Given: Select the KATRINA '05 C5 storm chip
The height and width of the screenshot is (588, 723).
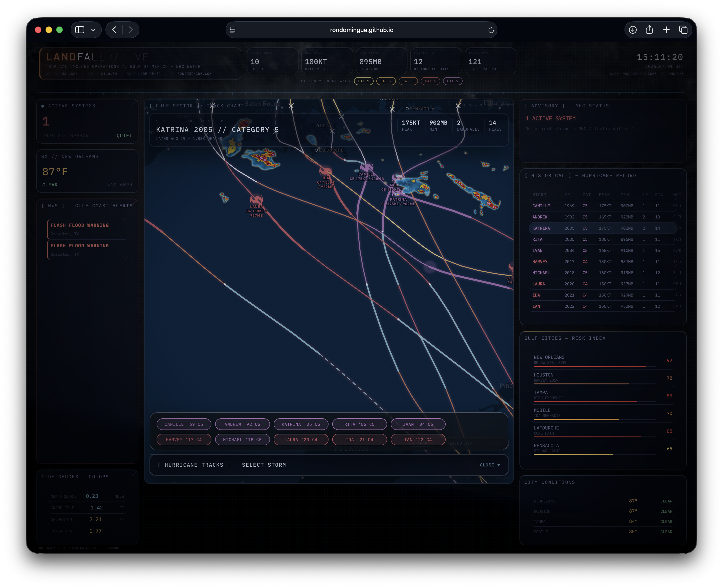Looking at the screenshot, I should tap(301, 424).
